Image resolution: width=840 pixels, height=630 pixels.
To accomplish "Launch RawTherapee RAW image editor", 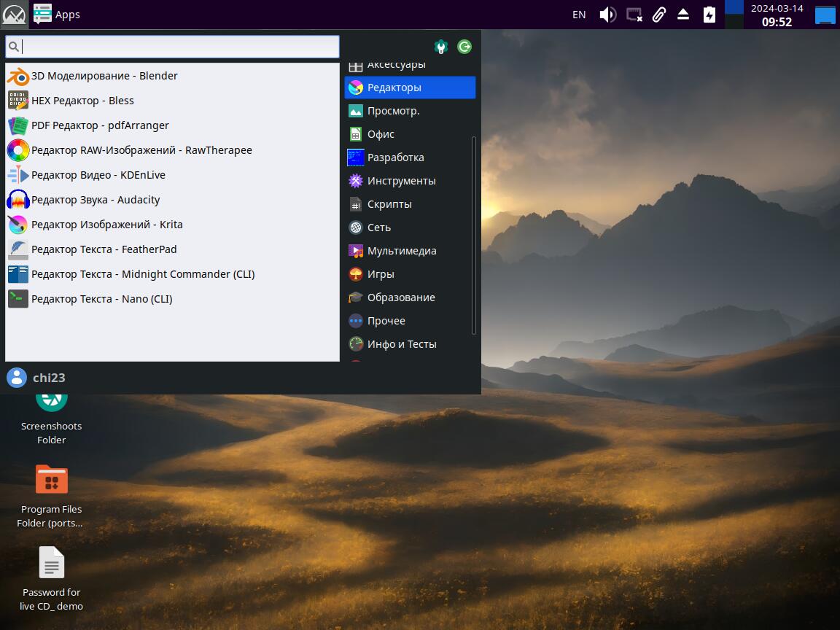I will pyautogui.click(x=141, y=150).
